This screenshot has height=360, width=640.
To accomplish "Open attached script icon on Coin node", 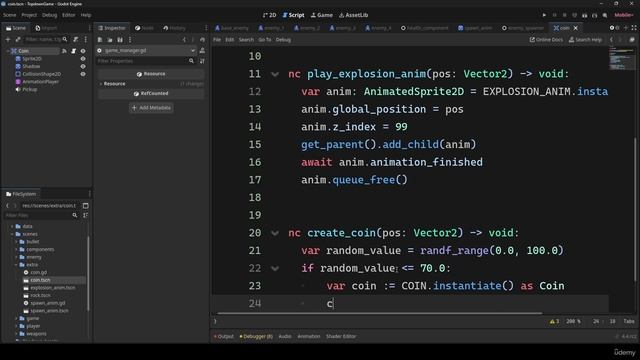I will point(73,51).
